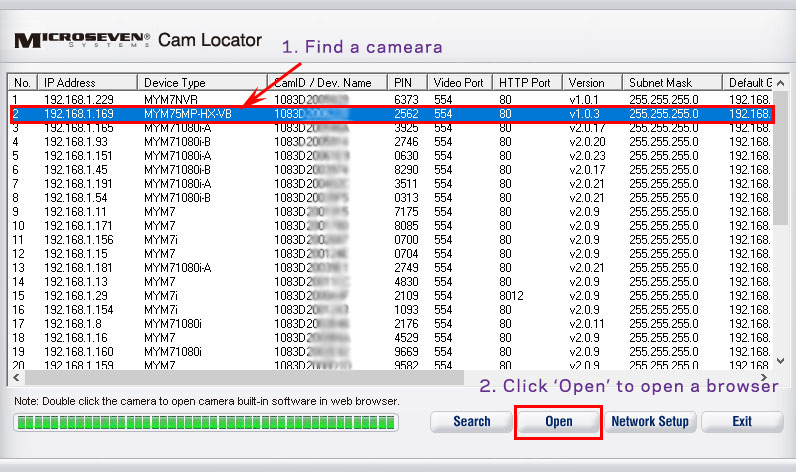This screenshot has width=796, height=472.
Task: Click CamID / Dev. Name header
Action: (327, 82)
